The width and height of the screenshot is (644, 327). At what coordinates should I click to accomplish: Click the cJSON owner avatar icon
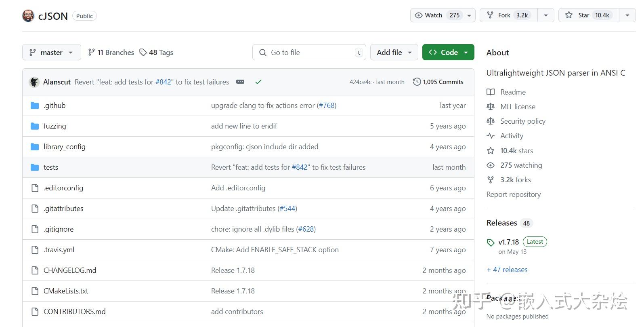point(28,16)
